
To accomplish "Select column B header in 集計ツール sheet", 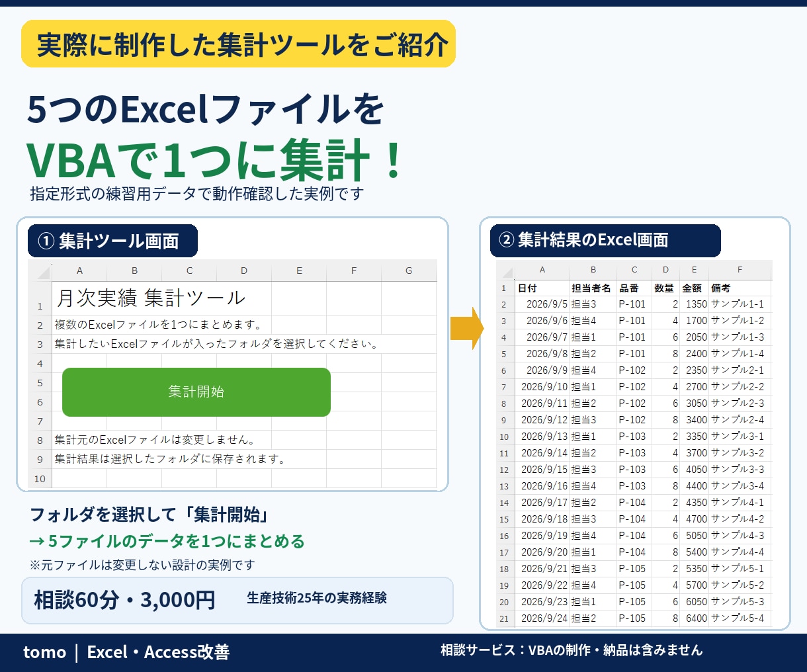I will coord(134,271).
